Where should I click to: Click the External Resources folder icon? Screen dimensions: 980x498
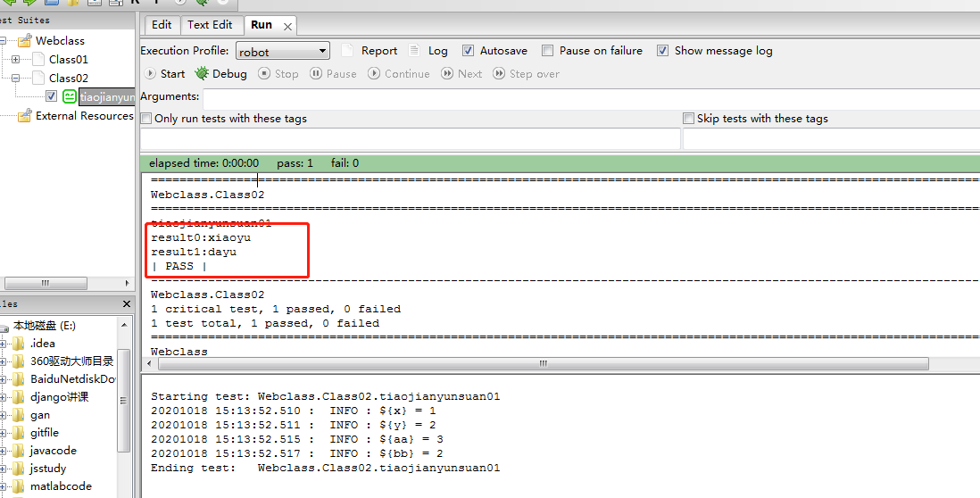[x=24, y=116]
